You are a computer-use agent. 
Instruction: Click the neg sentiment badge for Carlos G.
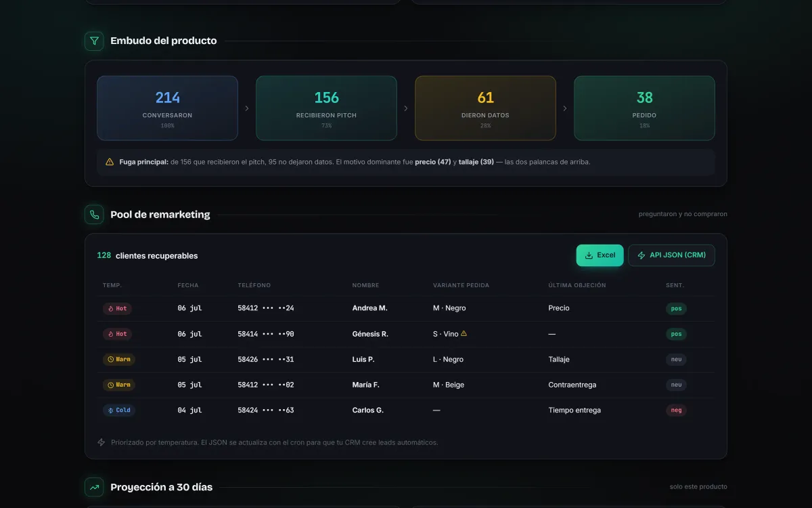click(676, 410)
